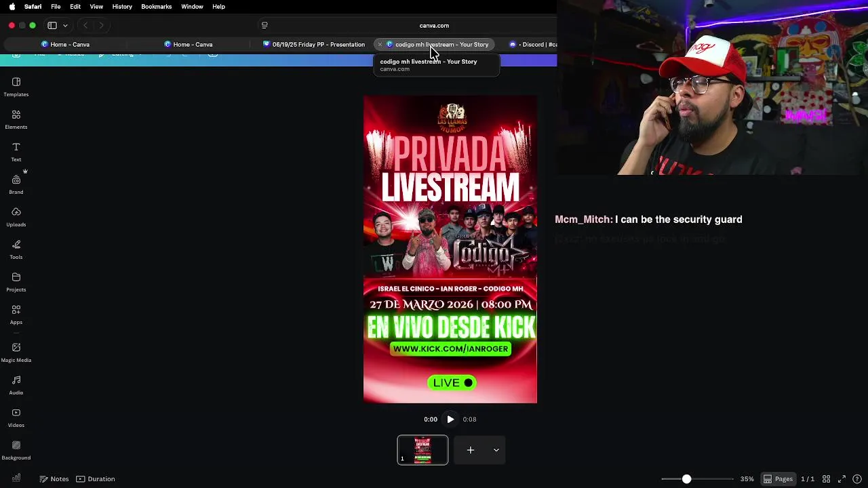Open the Bookmarks menu
This screenshot has height=488, width=868.
156,7
